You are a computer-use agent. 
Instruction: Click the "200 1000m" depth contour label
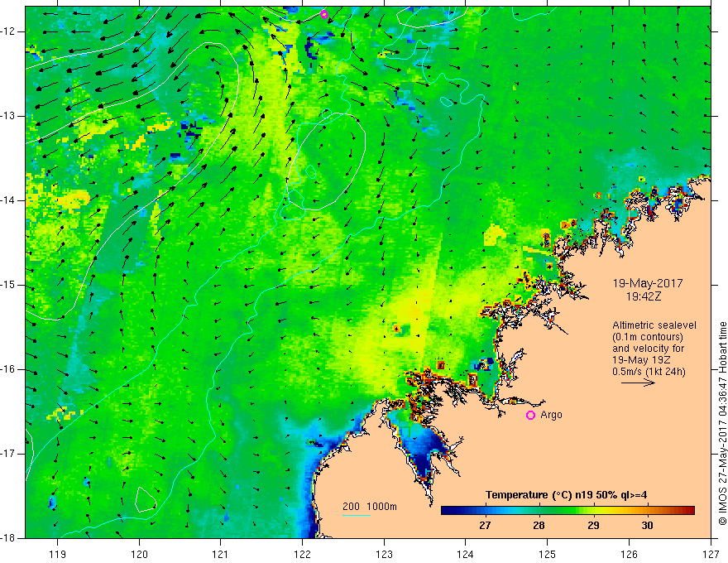tap(370, 507)
